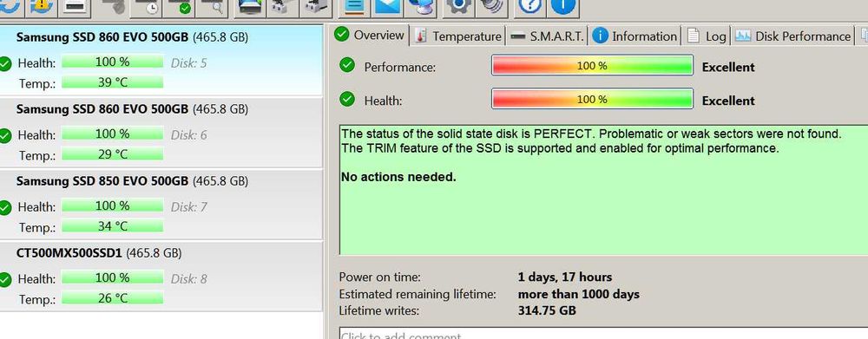The width and height of the screenshot is (868, 339).
Task: Click 'Excellent' next to Performance bar
Action: 728,67
